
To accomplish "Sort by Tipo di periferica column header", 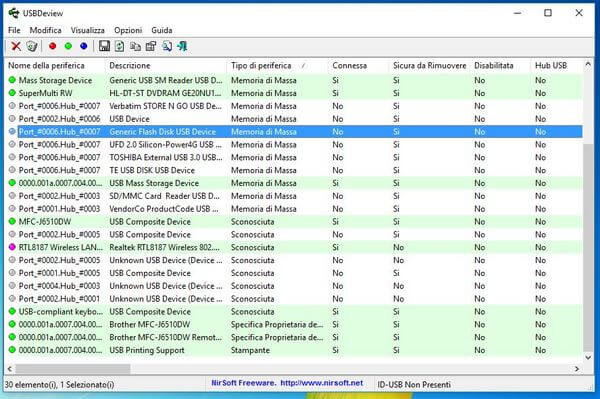I will (x=277, y=65).
